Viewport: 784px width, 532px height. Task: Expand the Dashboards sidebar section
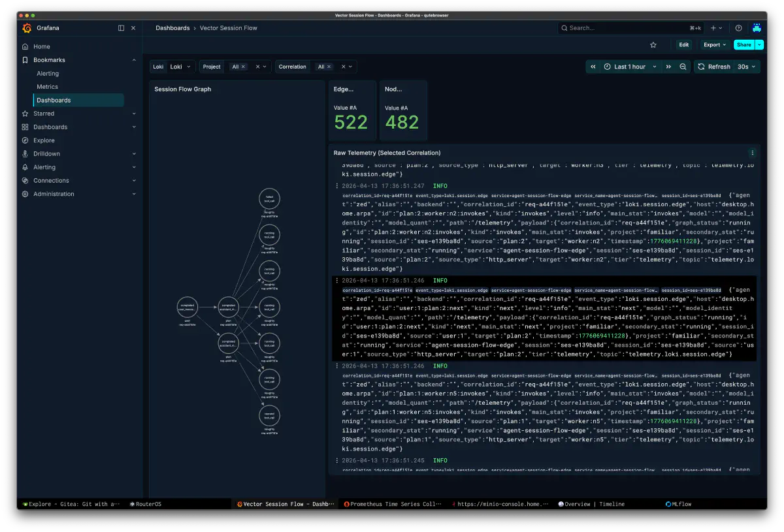tap(134, 127)
